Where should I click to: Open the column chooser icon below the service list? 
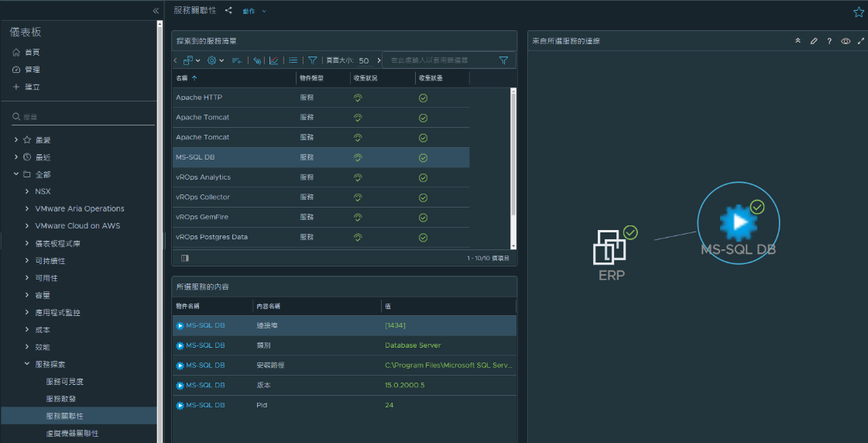pos(185,258)
